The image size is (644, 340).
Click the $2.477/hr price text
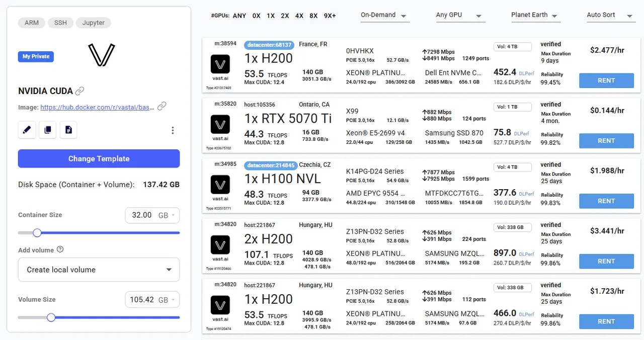pyautogui.click(x=607, y=50)
